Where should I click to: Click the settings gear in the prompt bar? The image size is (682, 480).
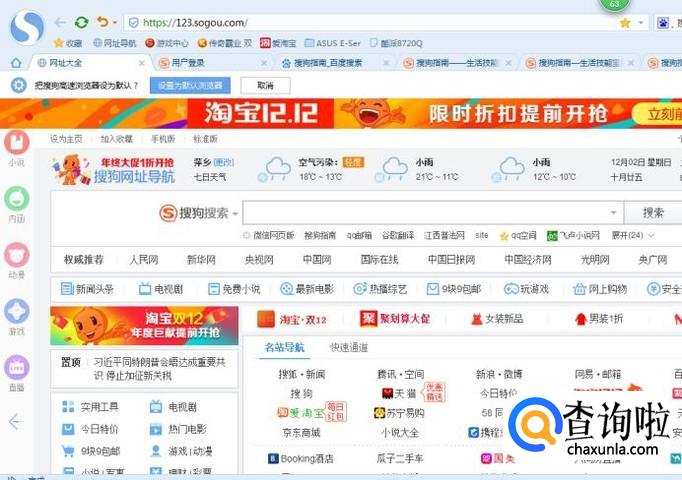[x=19, y=85]
